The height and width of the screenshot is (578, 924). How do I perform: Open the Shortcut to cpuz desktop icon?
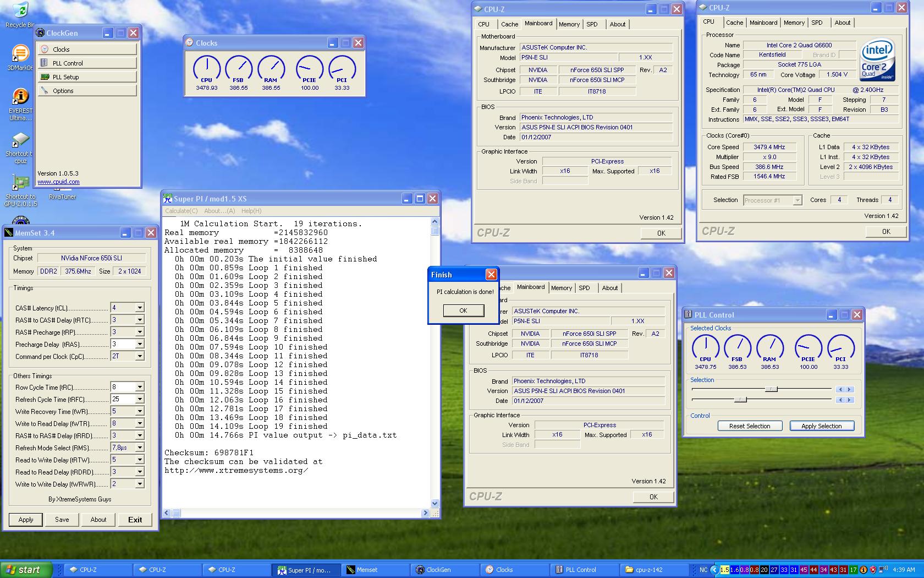pyautogui.click(x=20, y=149)
